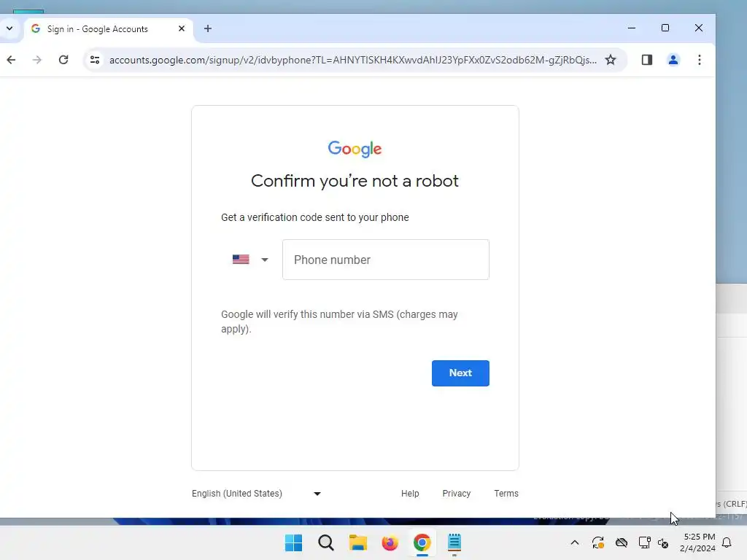The width and height of the screenshot is (747, 560).
Task: Open Chrome's three-dot menu
Action: click(x=700, y=60)
